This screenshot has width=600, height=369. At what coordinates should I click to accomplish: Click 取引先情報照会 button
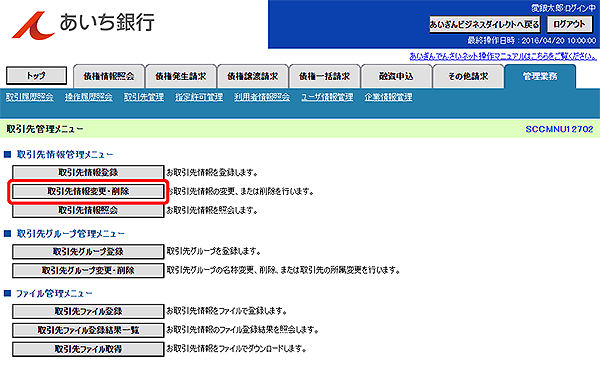point(88,211)
